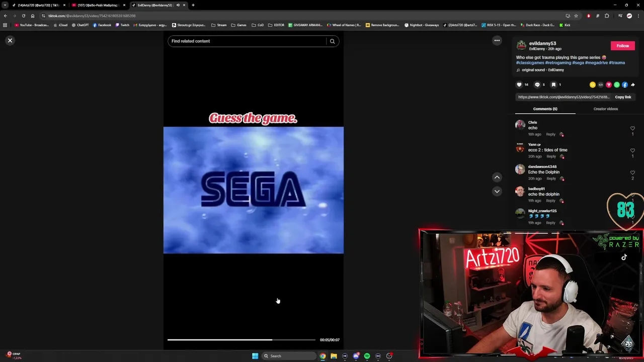This screenshot has height=362, width=644.
Task: Open the ChatGPT bookmark
Action: (x=80, y=25)
